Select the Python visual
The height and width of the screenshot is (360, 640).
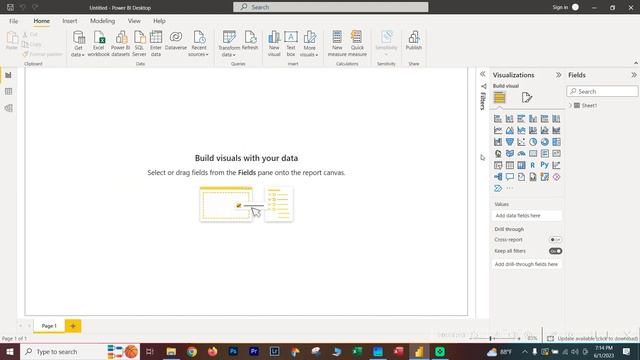(x=545, y=165)
